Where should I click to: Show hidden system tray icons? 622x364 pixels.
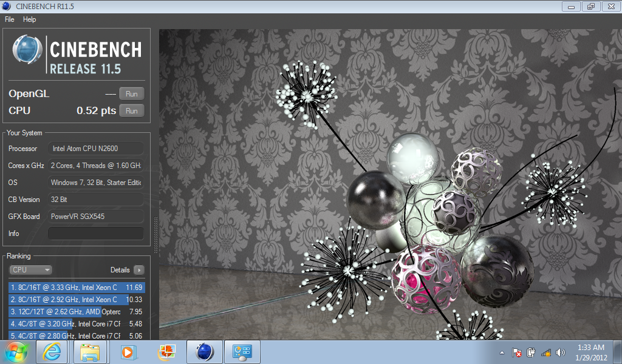(502, 352)
